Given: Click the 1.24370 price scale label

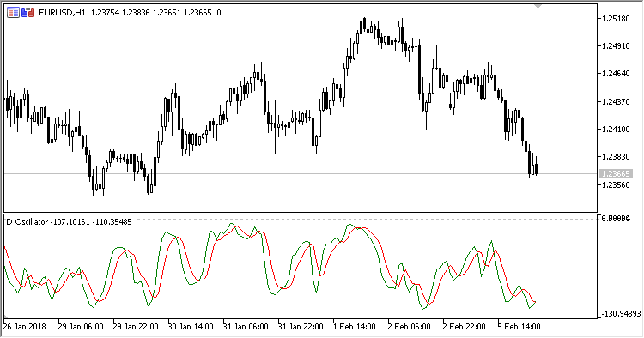Looking at the screenshot, I should [x=616, y=102].
